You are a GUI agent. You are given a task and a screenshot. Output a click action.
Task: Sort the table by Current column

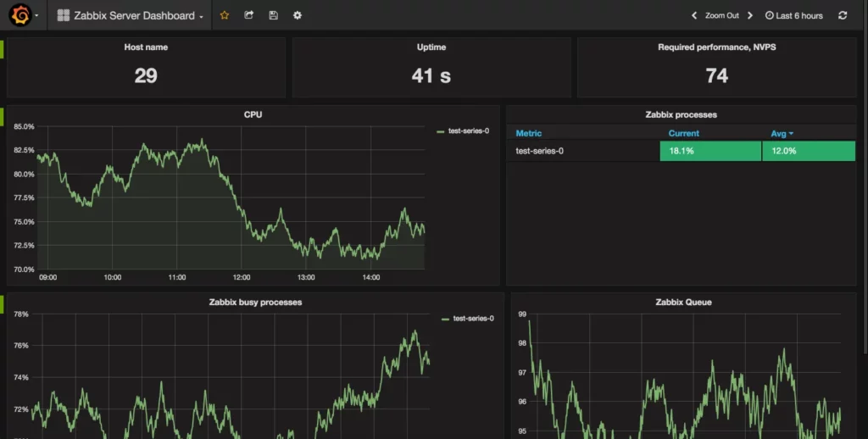point(684,133)
